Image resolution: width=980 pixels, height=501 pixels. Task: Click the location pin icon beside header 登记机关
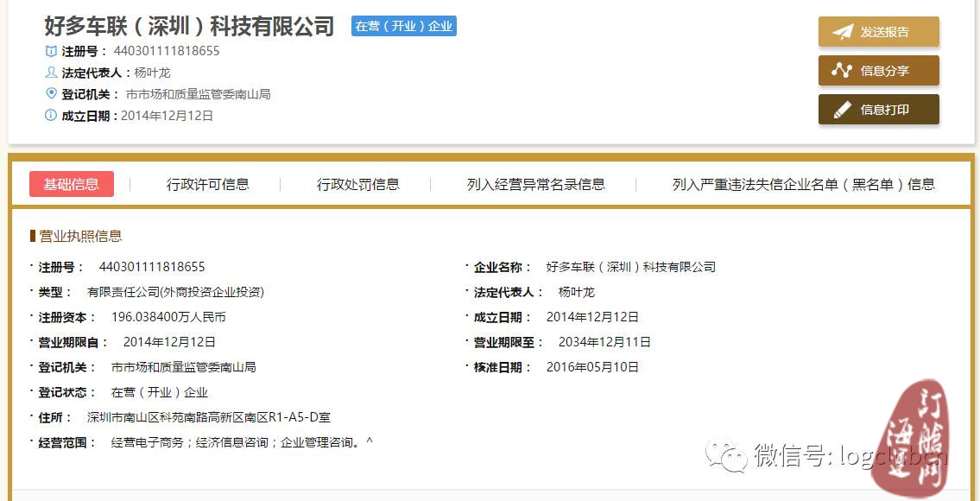pos(51,94)
